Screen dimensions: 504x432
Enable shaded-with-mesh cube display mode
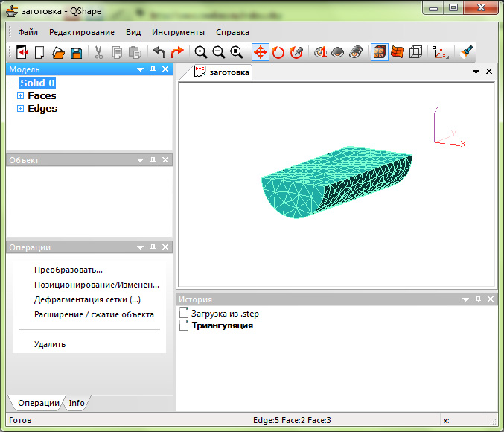click(x=379, y=52)
